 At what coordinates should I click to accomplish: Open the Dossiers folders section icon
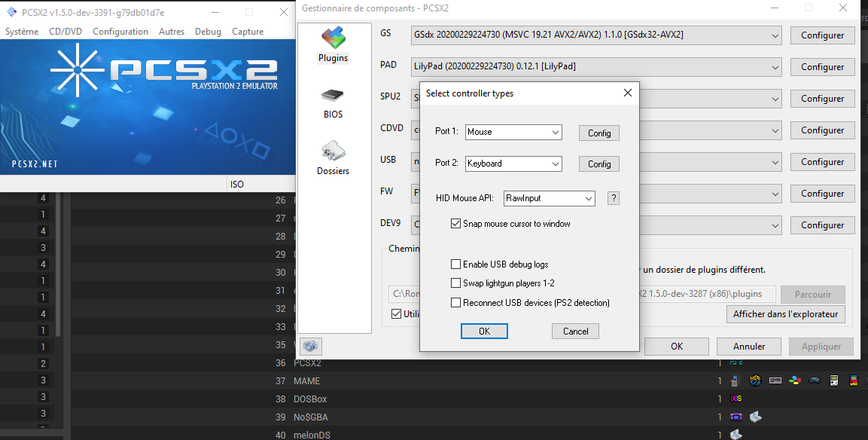pyautogui.click(x=333, y=158)
